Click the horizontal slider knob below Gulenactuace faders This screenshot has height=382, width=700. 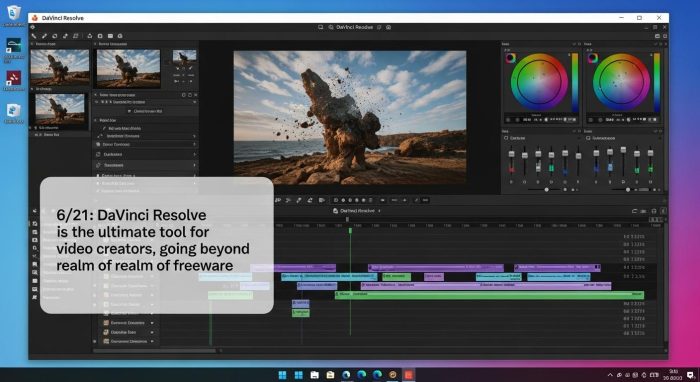[628, 190]
